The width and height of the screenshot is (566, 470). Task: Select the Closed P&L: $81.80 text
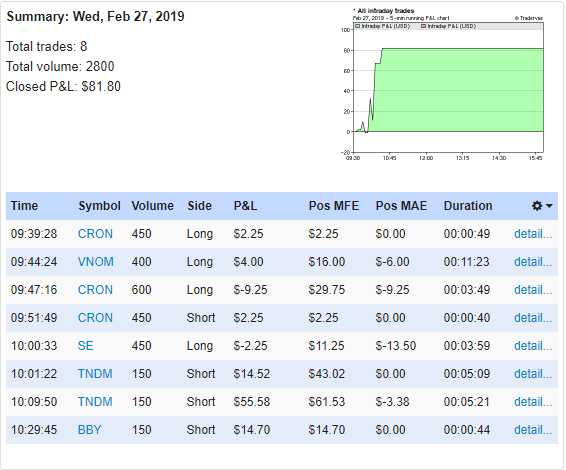[x=63, y=86]
